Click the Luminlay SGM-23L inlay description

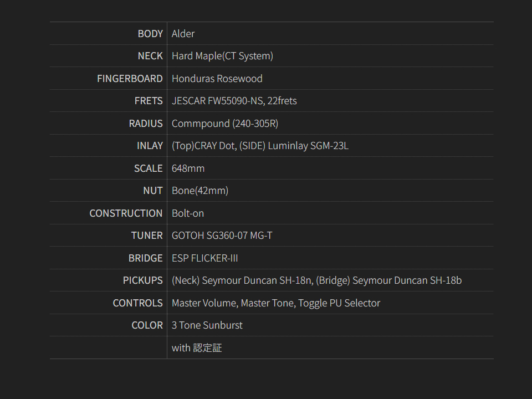pyautogui.click(x=260, y=146)
